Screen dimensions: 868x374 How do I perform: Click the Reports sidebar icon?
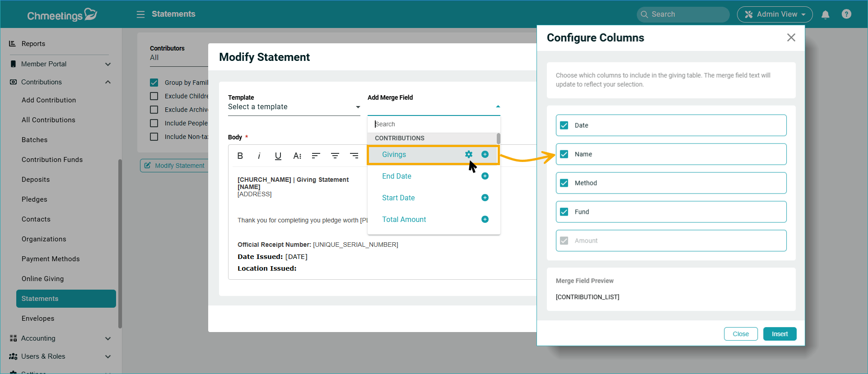point(13,44)
